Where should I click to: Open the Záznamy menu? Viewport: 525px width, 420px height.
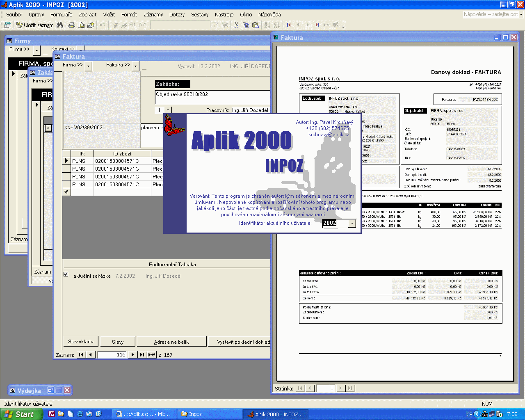[153, 14]
